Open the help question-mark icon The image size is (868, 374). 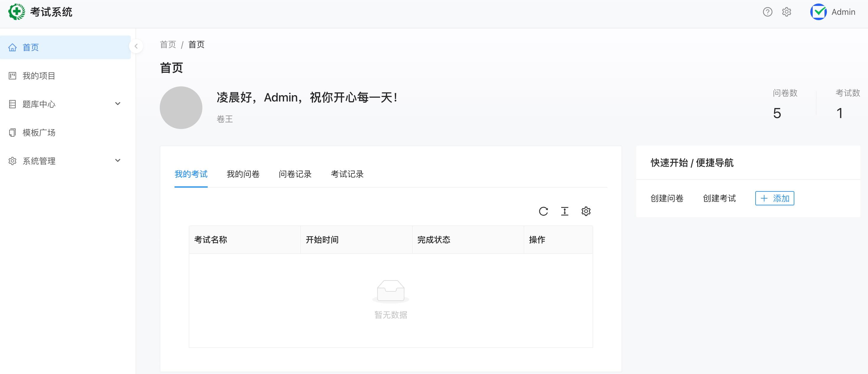point(768,12)
